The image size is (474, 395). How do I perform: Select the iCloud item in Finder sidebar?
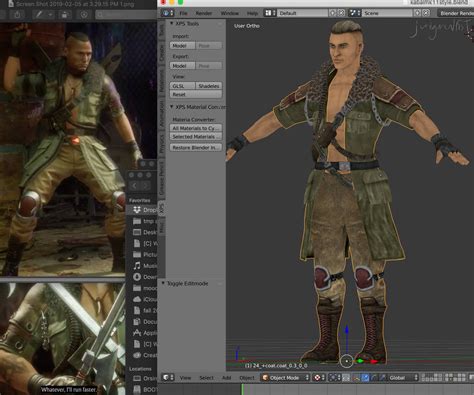point(142,299)
